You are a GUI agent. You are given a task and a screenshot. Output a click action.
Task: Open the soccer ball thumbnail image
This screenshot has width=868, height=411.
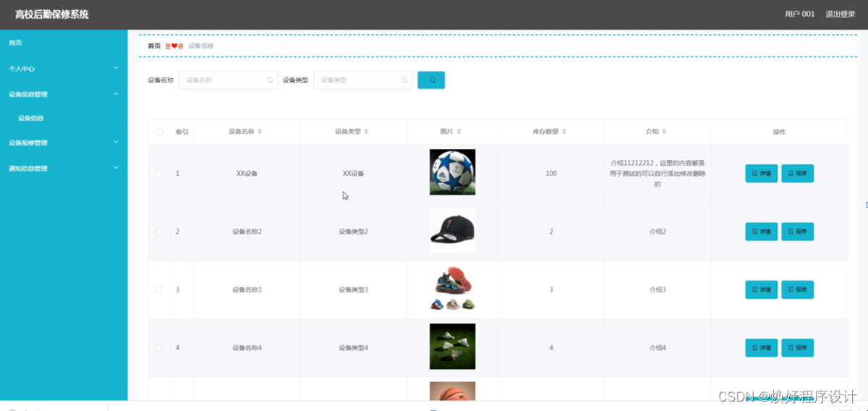452,172
